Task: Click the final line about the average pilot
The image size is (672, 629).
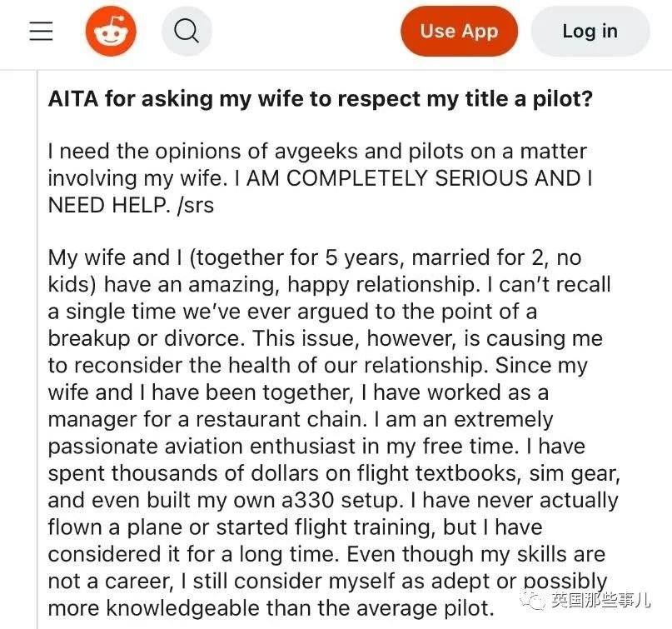Action: coord(271,608)
